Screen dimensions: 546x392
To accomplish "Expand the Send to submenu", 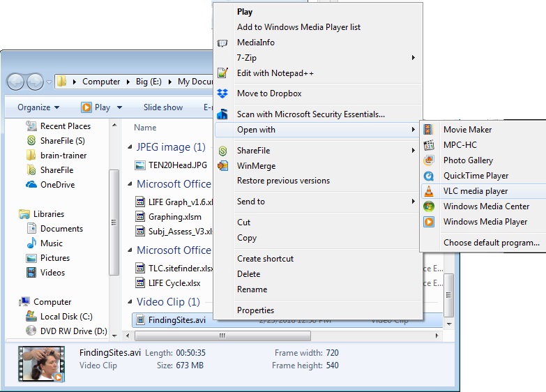I will (x=414, y=202).
